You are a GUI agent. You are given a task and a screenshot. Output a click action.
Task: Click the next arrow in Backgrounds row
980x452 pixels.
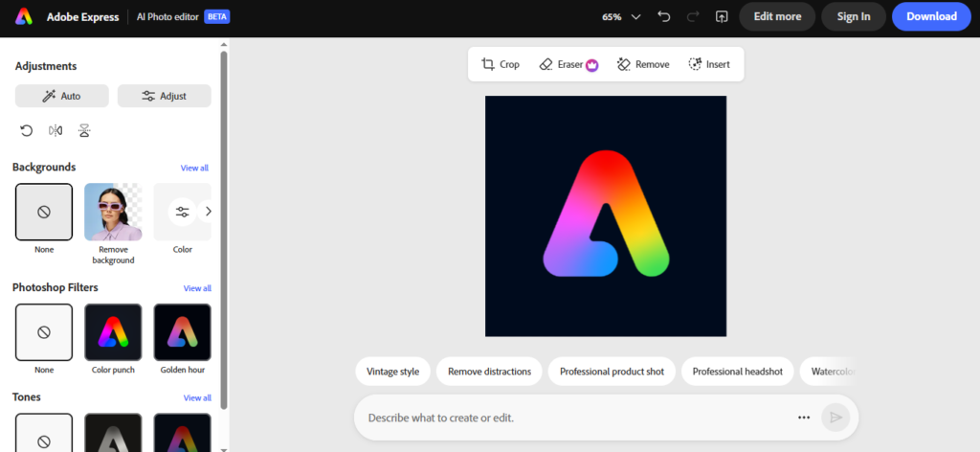pos(208,212)
